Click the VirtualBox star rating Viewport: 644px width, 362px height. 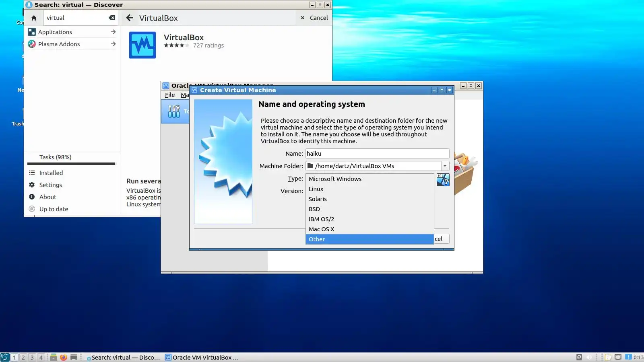(x=177, y=45)
